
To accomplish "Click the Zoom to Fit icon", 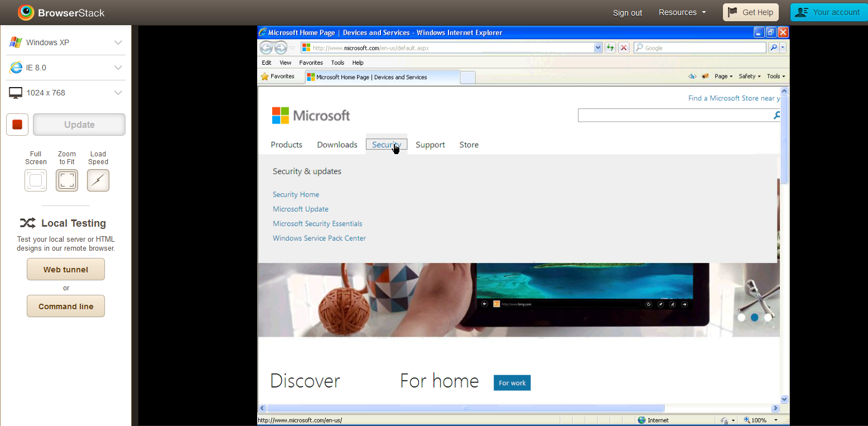I will 67,180.
